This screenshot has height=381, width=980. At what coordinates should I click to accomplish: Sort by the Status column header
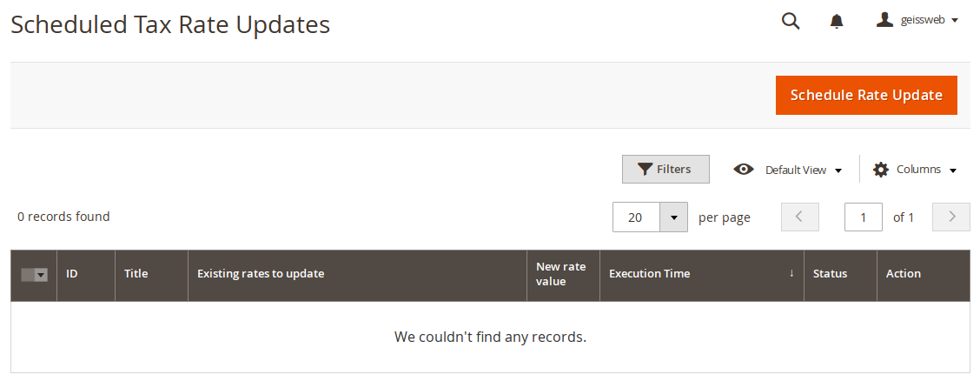coord(840,273)
